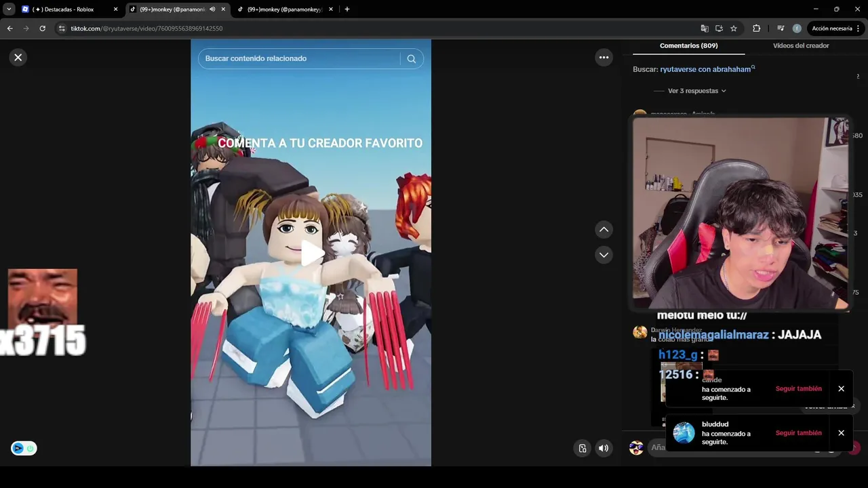Go back to the previous page
The height and width of the screenshot is (488, 868).
pos(9,28)
